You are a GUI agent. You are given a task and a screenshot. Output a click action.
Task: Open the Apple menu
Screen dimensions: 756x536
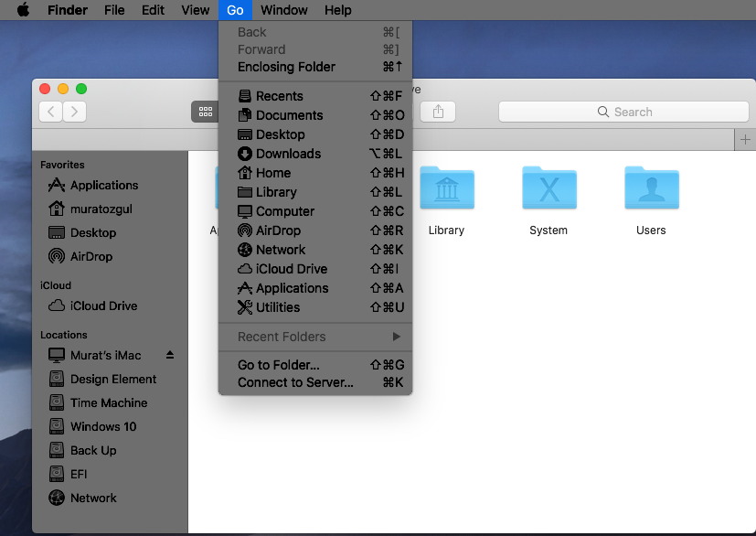coord(23,10)
